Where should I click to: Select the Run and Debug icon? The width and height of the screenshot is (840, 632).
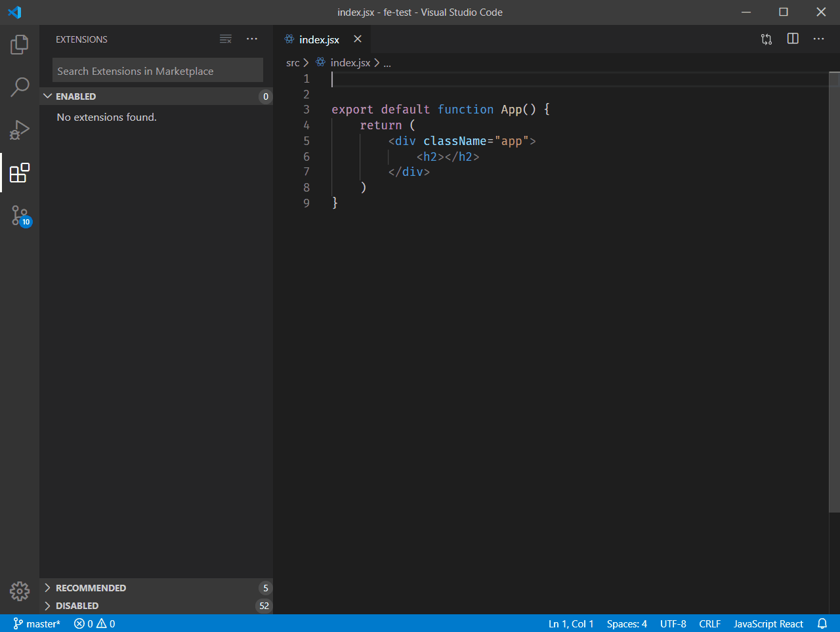[x=19, y=130]
